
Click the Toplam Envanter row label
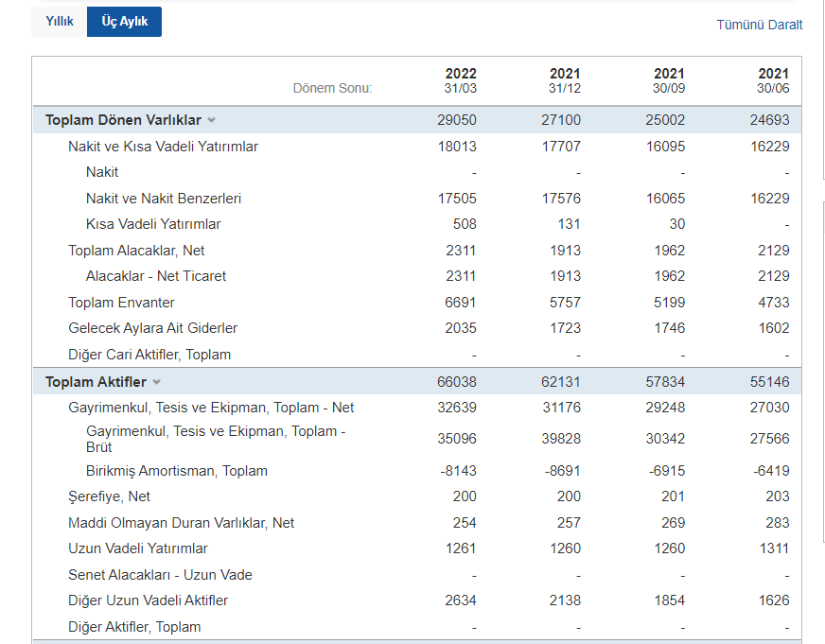pyautogui.click(x=121, y=303)
